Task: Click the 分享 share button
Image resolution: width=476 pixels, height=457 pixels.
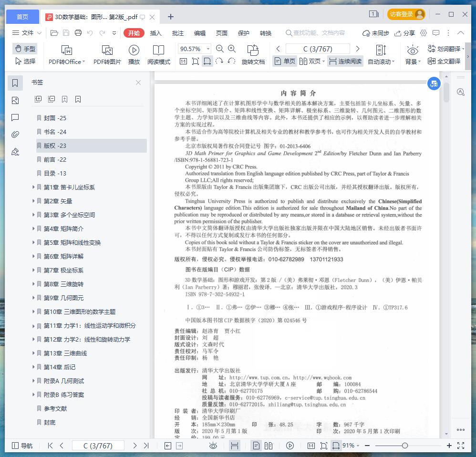Action: tap(404, 33)
